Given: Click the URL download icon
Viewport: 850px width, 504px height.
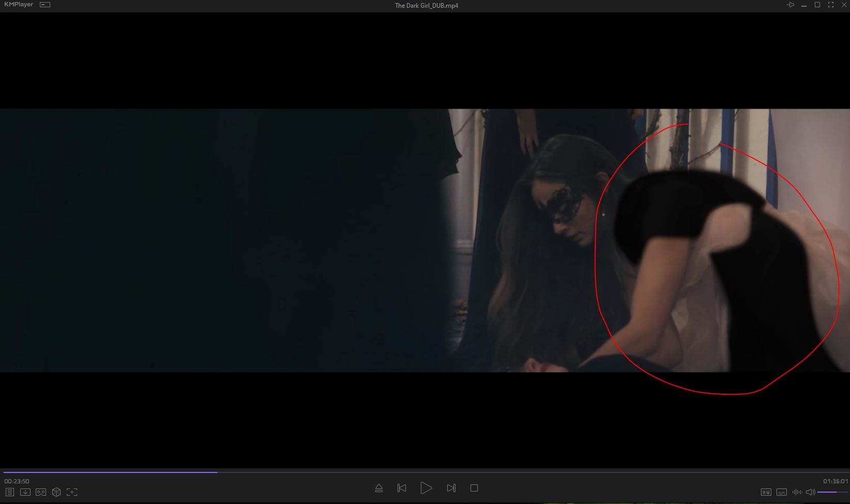Looking at the screenshot, I should (25, 492).
